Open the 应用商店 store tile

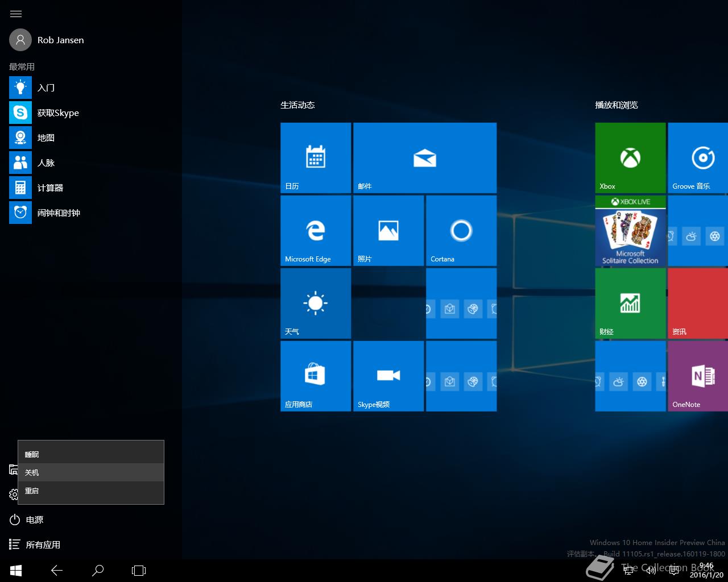pos(316,376)
